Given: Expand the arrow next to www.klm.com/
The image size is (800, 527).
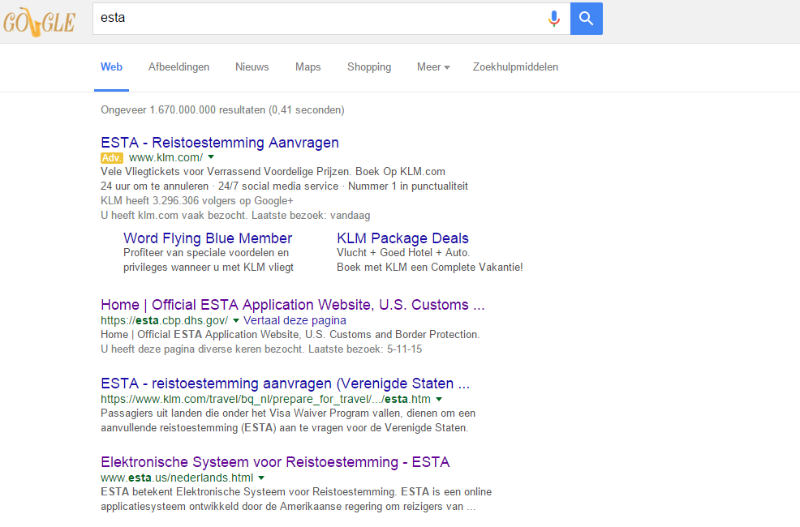Looking at the screenshot, I should pos(211,158).
